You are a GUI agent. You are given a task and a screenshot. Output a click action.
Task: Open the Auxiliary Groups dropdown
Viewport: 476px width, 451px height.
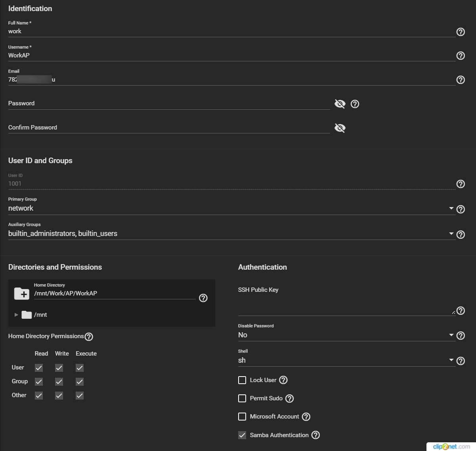[x=231, y=234]
